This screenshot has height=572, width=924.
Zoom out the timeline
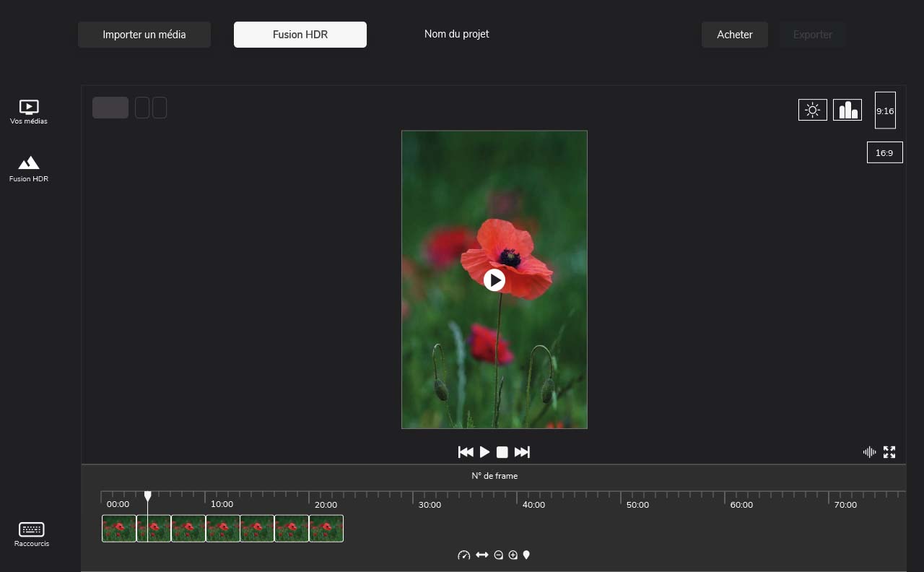tap(498, 555)
